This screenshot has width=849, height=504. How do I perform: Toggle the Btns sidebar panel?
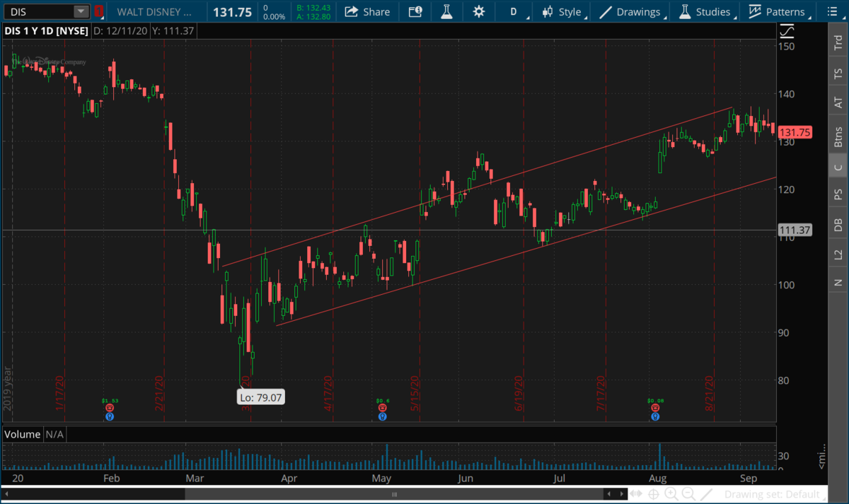click(838, 136)
